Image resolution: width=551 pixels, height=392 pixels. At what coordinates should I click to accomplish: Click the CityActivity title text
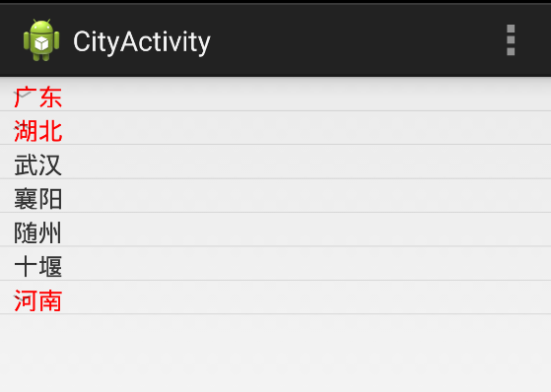[x=142, y=42]
